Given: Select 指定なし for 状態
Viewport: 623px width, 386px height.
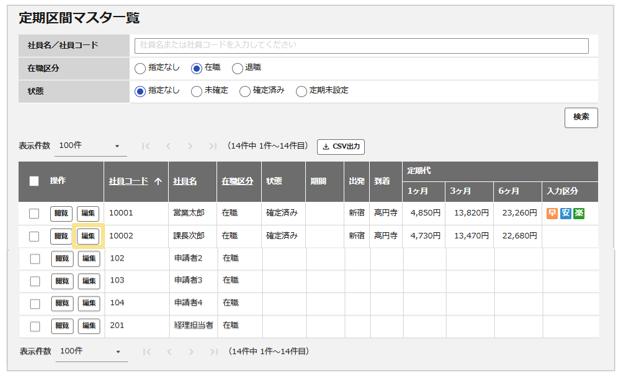Looking at the screenshot, I should point(140,91).
